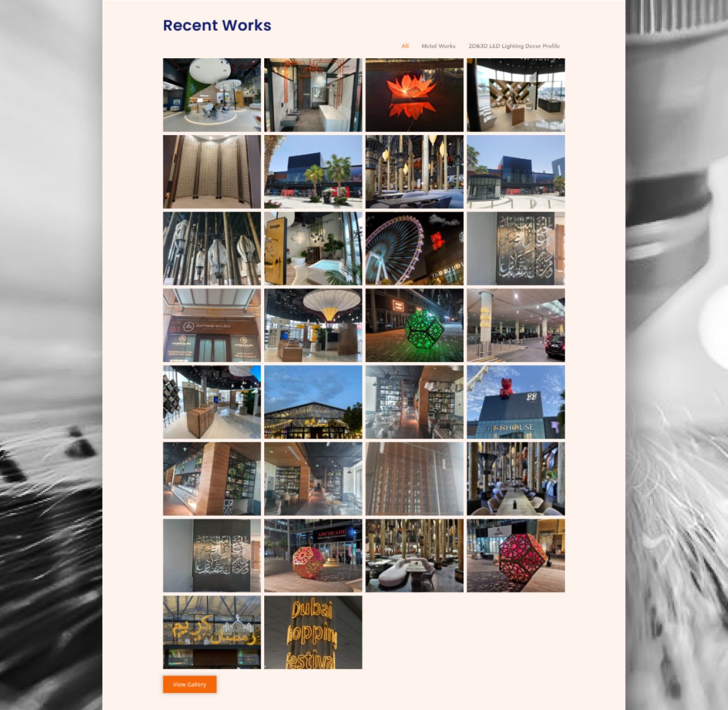Click the Recent Works heading
This screenshot has width=728, height=710.
click(217, 25)
